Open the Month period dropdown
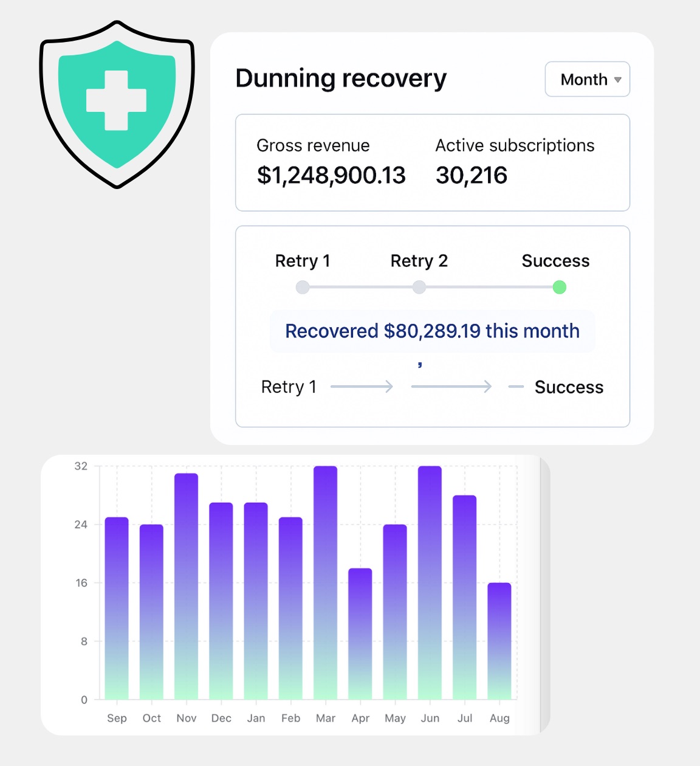This screenshot has height=766, width=700. click(x=586, y=79)
